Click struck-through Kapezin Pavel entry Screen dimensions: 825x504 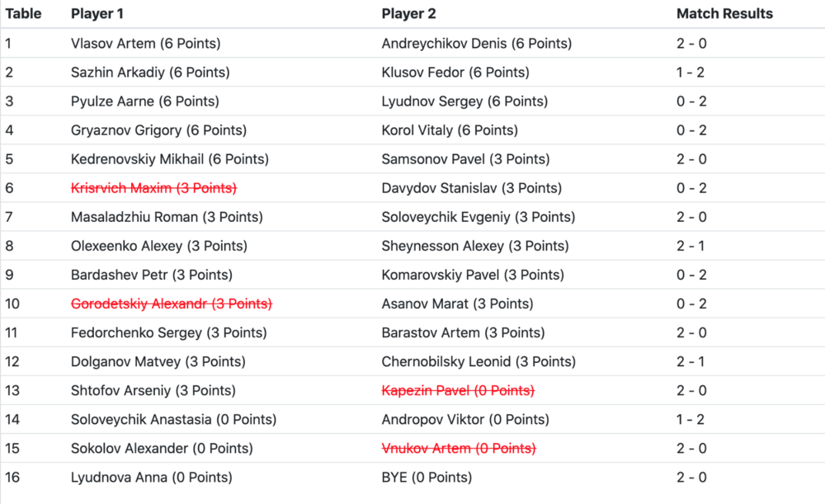(x=458, y=390)
